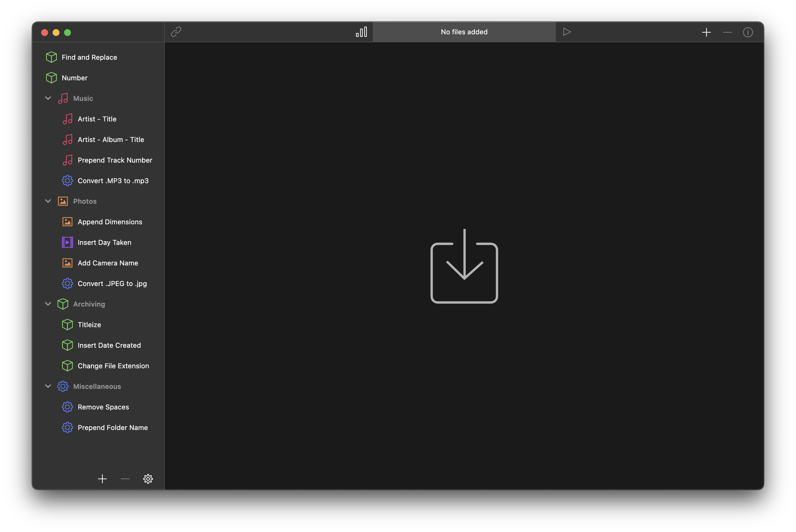Click the analytics bar chart icon

pyautogui.click(x=361, y=31)
